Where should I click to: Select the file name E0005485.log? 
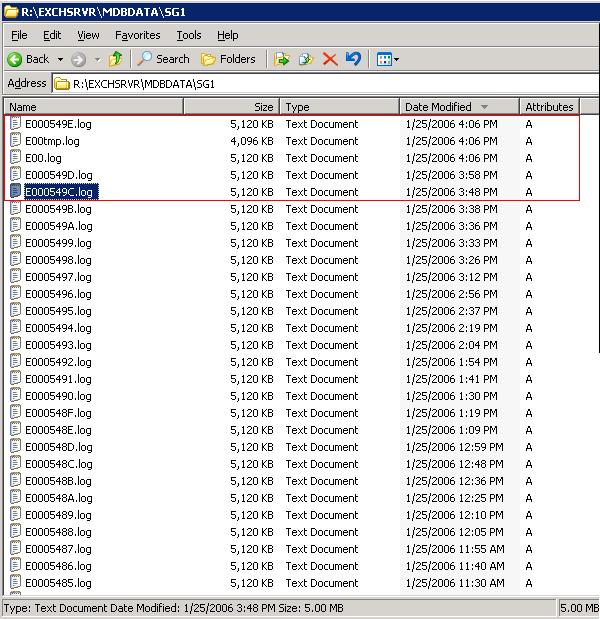point(58,583)
